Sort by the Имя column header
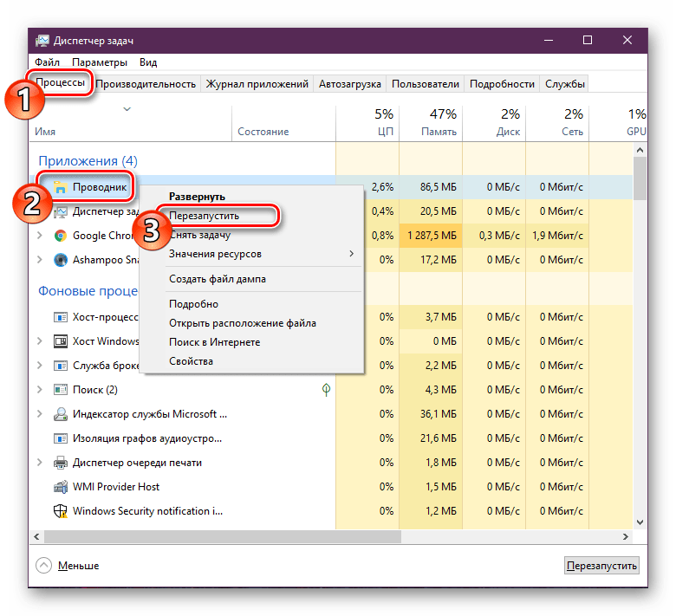 (x=131, y=124)
